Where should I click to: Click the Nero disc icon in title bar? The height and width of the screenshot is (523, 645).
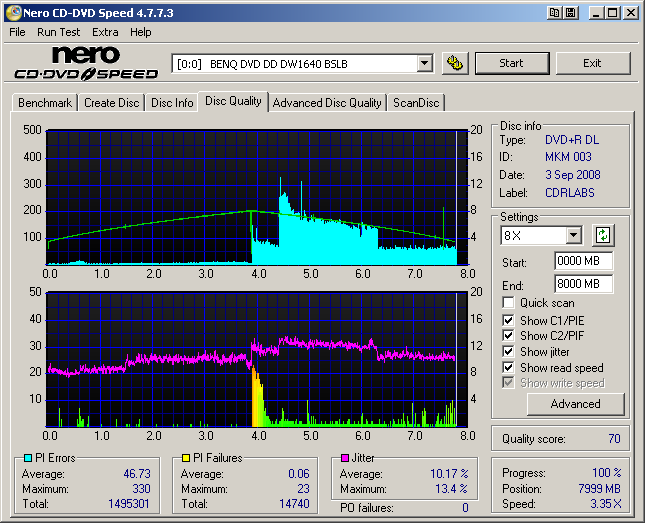pos(12,13)
